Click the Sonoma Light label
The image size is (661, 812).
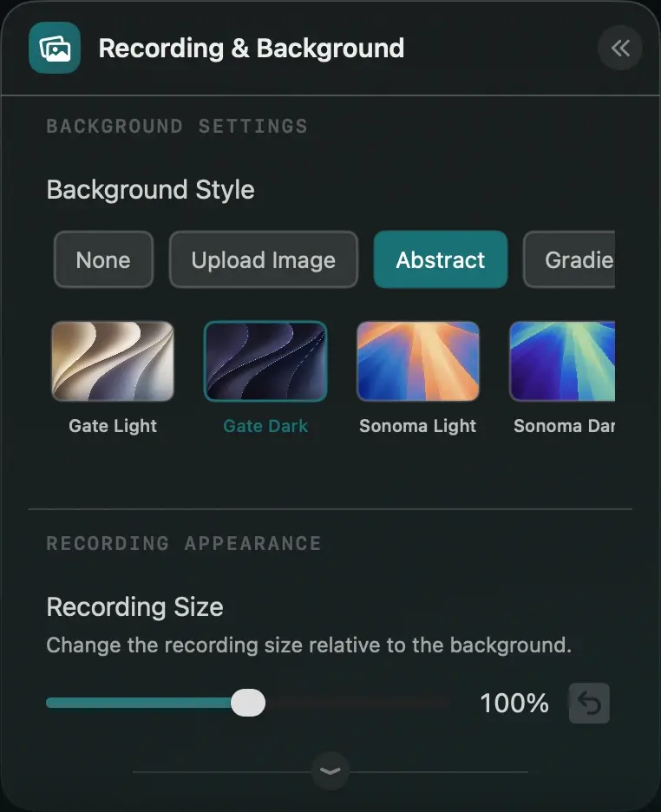(x=418, y=426)
